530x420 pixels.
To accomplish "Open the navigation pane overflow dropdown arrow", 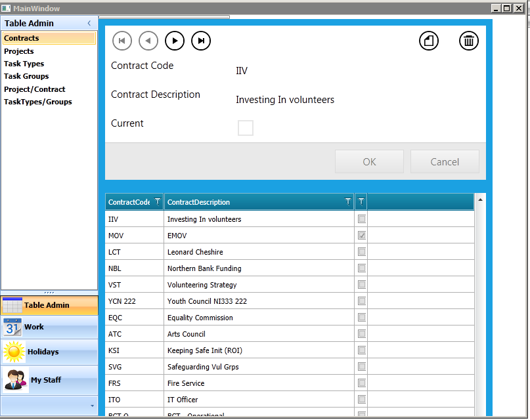I will (93, 406).
